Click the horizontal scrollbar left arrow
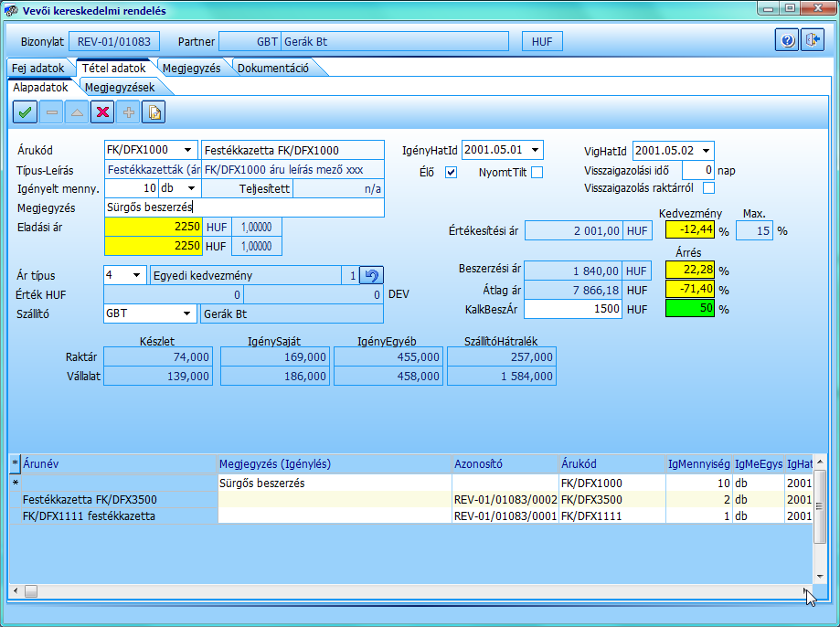Image resolution: width=840 pixels, height=627 pixels. (x=16, y=590)
